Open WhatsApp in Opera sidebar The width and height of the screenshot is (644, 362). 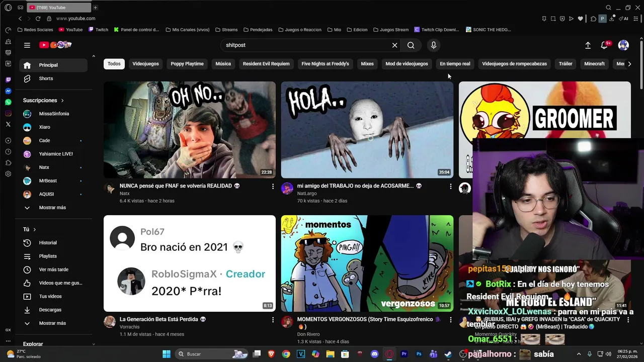point(8,102)
